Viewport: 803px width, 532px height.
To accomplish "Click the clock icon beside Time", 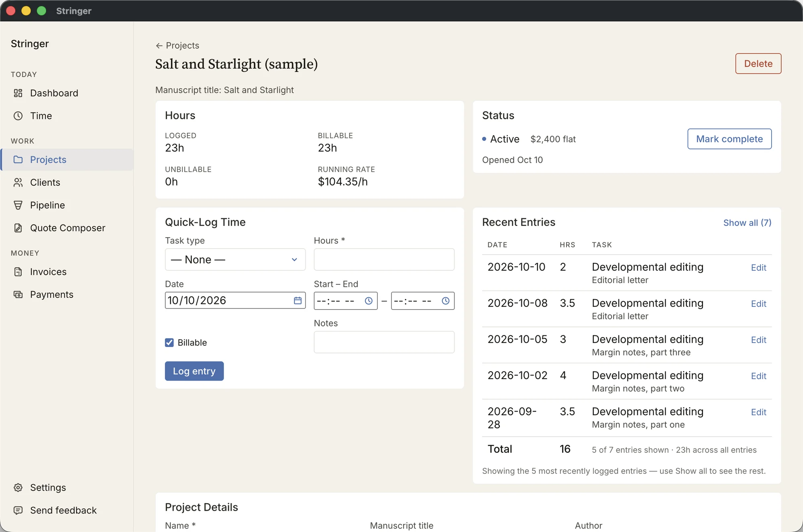I will [x=18, y=116].
